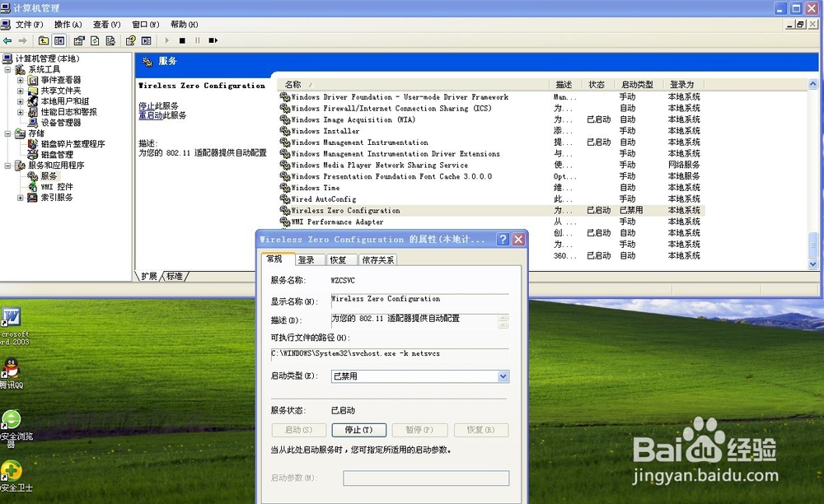Open the 文件(F) menu
The width and height of the screenshot is (824, 504).
click(x=29, y=25)
